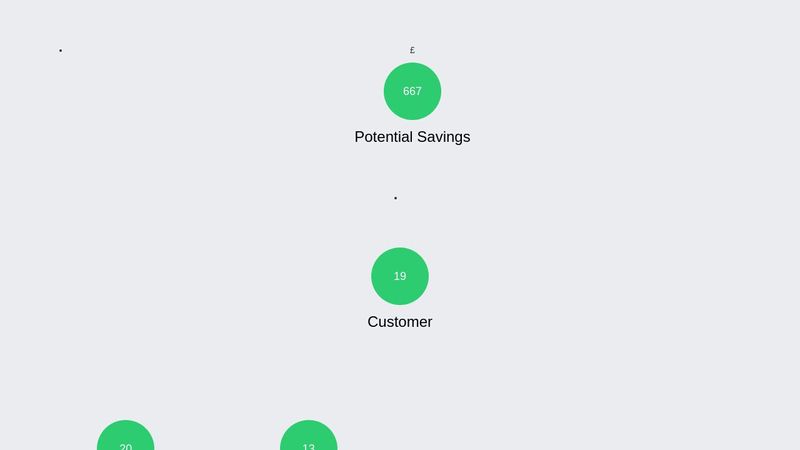The height and width of the screenshot is (450, 800).
Task: Click the small bullet dot at top left
Action: coord(61,51)
